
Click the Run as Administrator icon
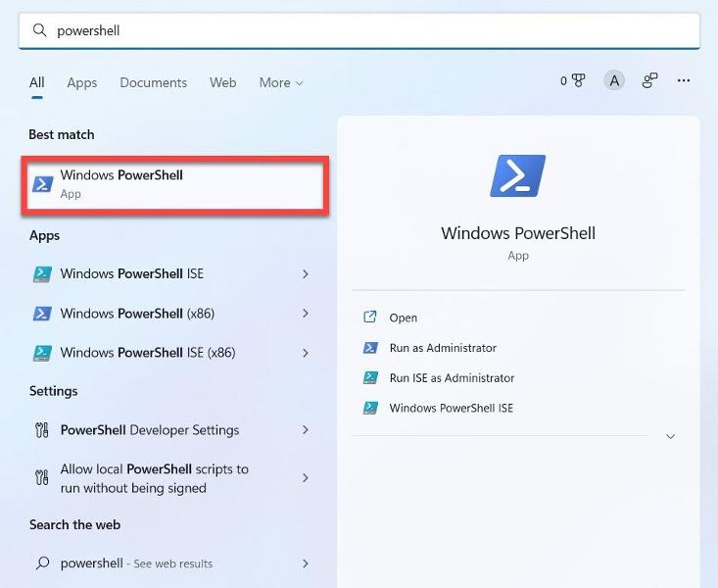[x=370, y=348]
